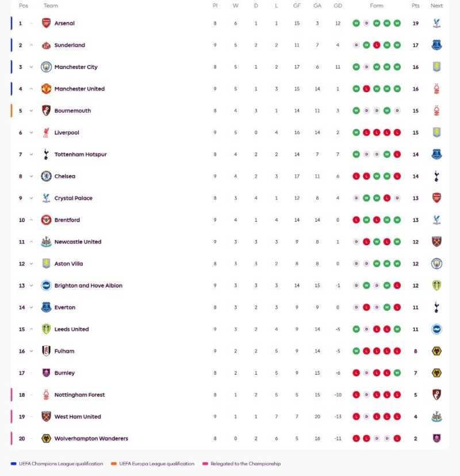The image size is (460, 476).
Task: Open the Nottingham Forest team name link
Action: click(79, 395)
